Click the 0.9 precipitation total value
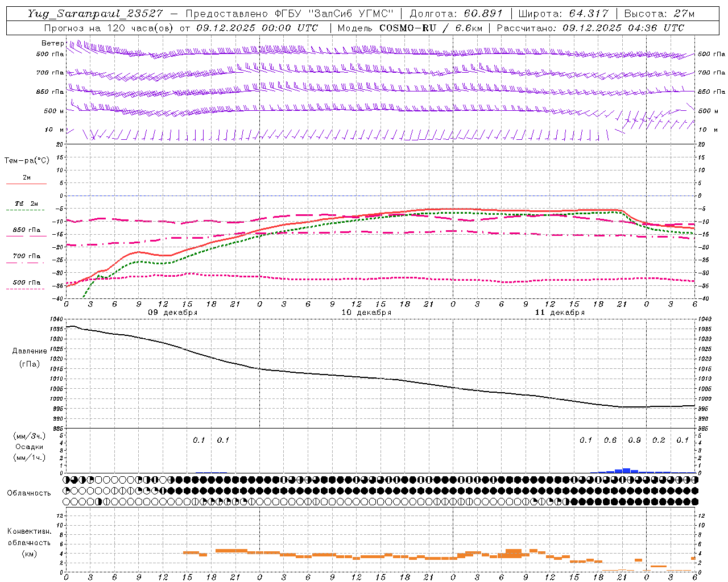 click(x=635, y=440)
